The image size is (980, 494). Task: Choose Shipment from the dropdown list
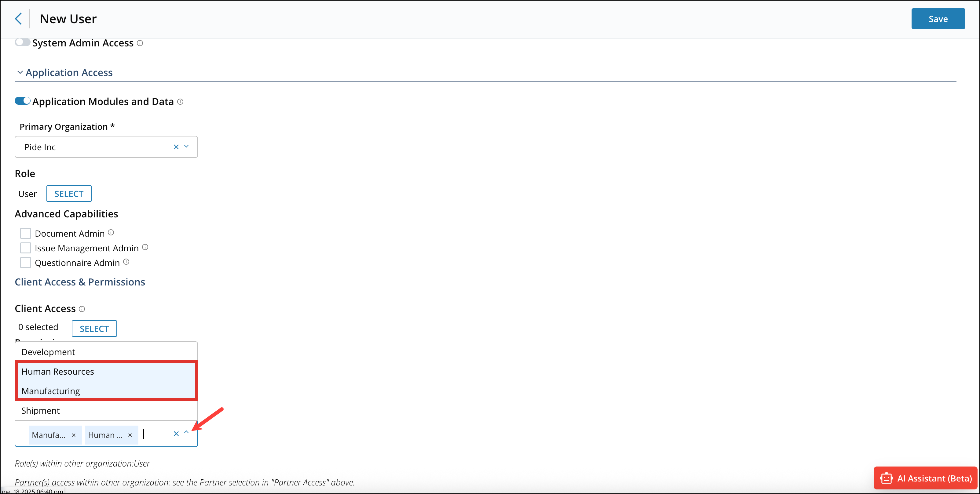[106, 411]
